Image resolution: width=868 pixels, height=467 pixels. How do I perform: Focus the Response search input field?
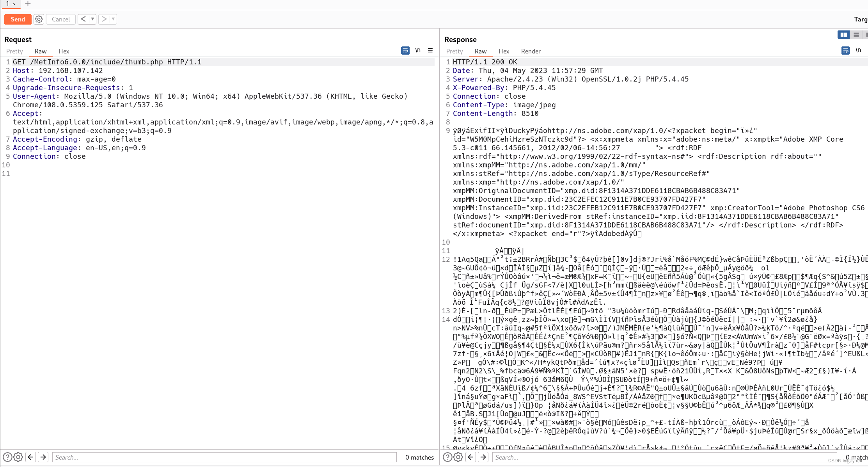point(664,457)
